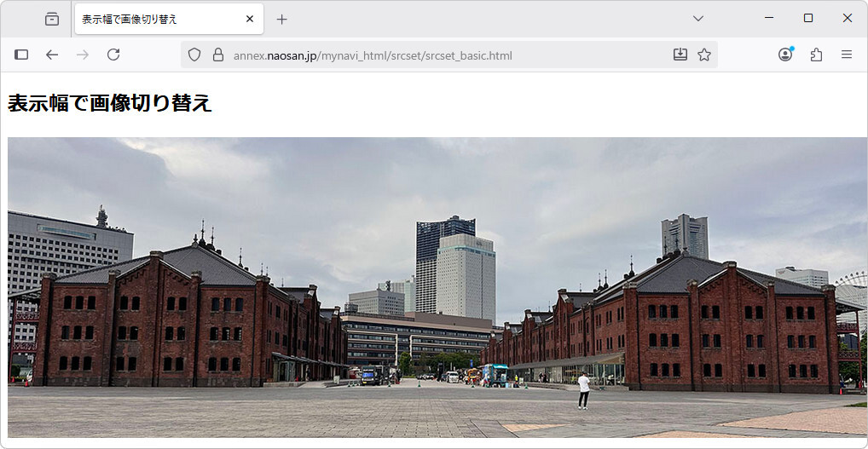Select the 表示幅で画像切り替え tab
Image resolution: width=868 pixels, height=449 pixels.
click(153, 19)
